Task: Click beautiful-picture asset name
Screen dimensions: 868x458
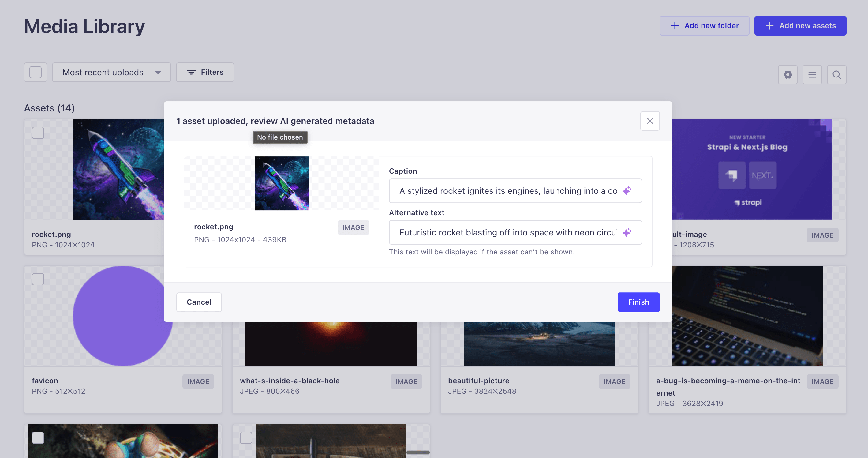Action: point(478,381)
